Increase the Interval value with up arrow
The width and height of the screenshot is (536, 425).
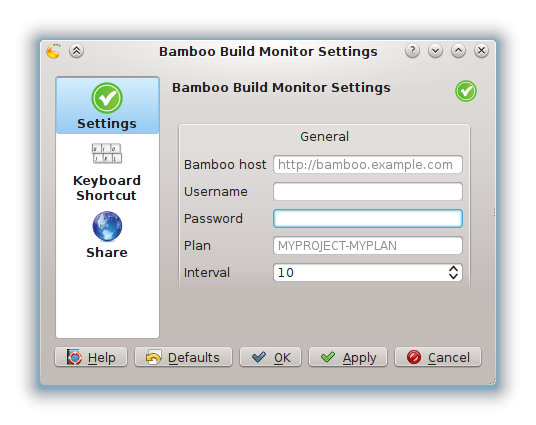point(453,269)
